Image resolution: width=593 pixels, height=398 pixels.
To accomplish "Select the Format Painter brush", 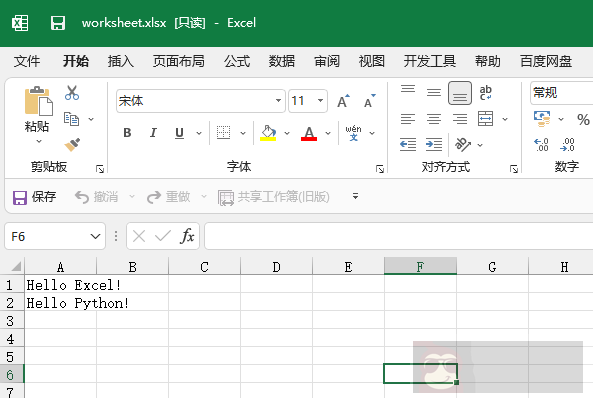I will pos(72,145).
